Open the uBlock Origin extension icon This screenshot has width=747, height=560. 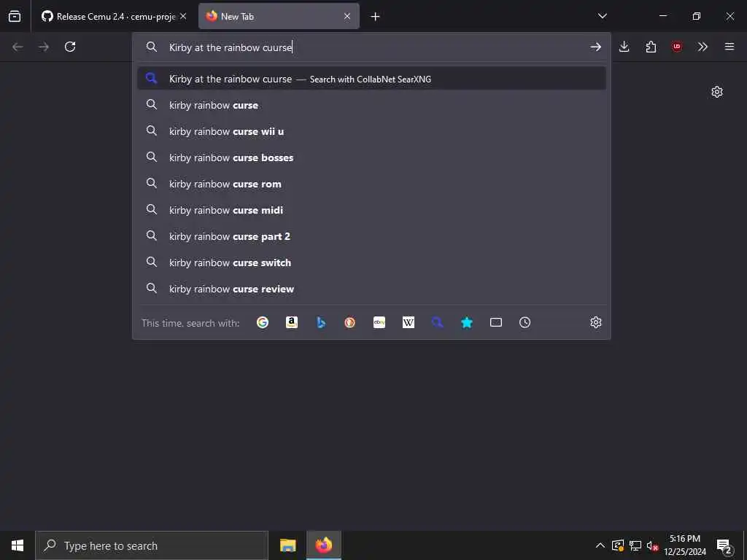coord(676,47)
